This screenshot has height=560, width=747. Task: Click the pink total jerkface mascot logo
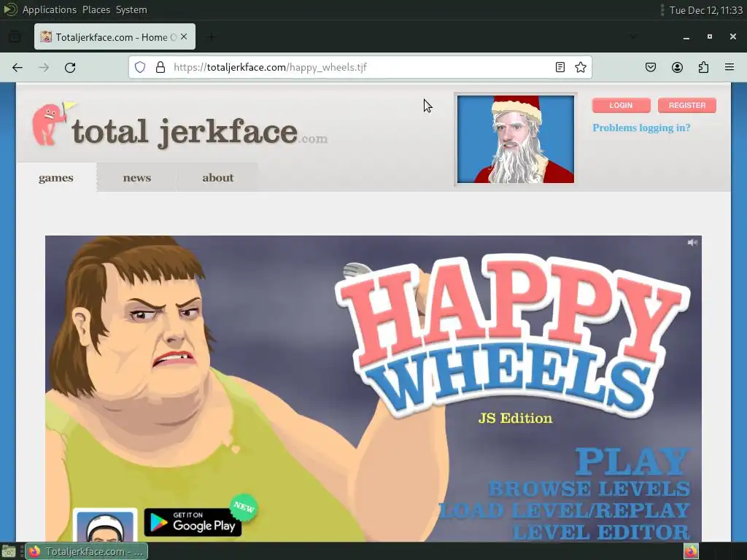52,122
